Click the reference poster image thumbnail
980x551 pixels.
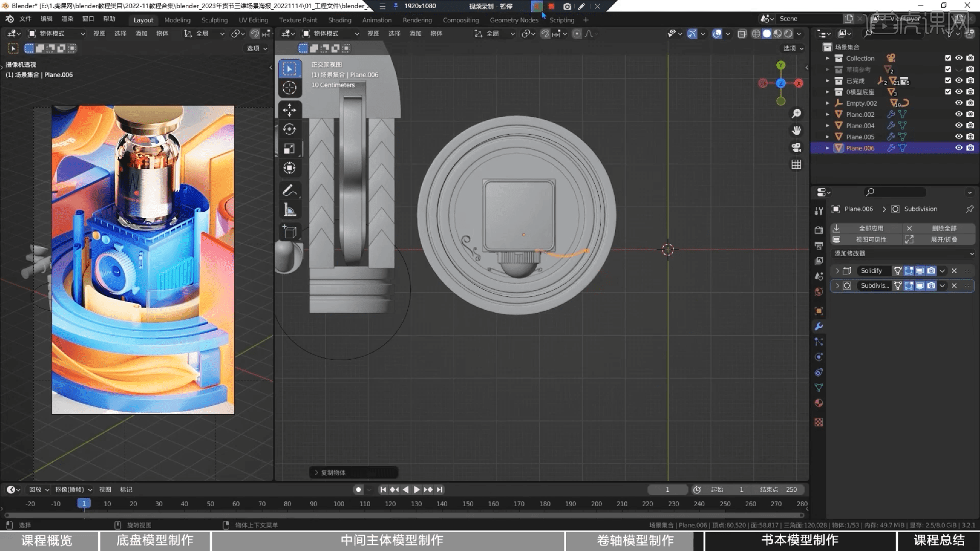pyautogui.click(x=143, y=260)
